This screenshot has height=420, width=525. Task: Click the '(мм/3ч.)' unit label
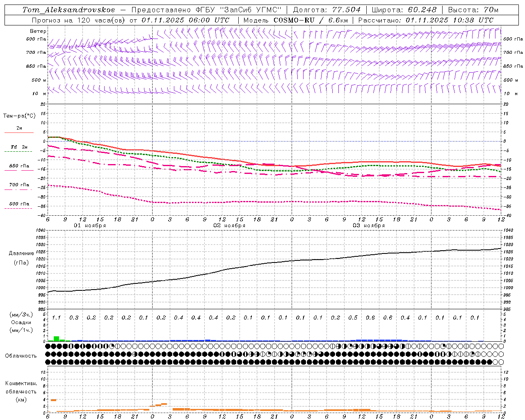[21, 315]
